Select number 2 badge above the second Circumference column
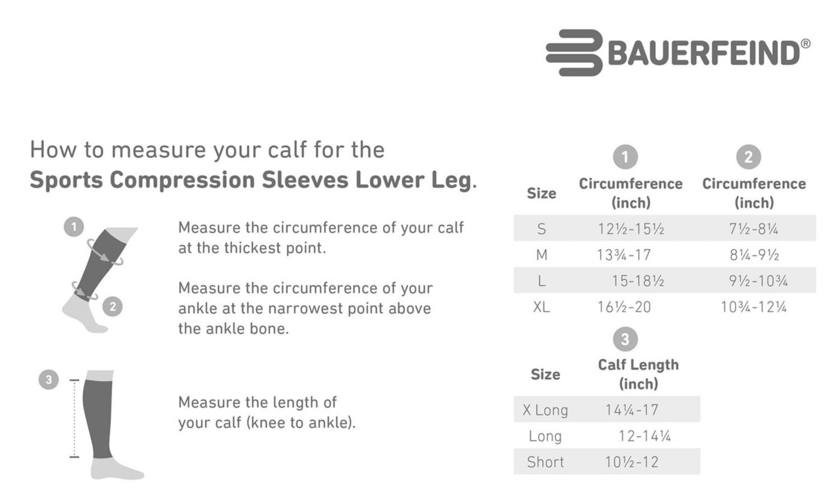This screenshot has height=504, width=840. tap(748, 157)
